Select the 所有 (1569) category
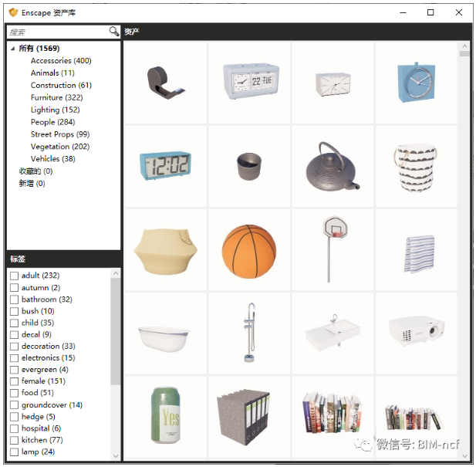The height and width of the screenshot is (467, 476). [39, 49]
